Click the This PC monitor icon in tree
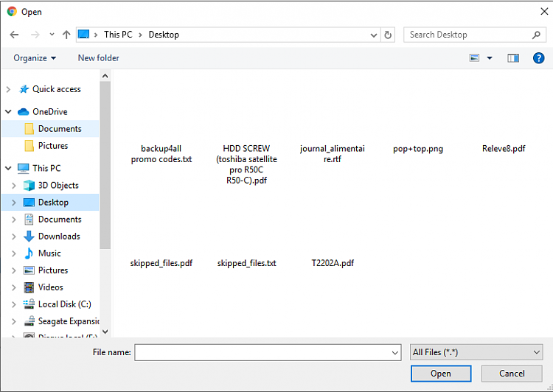 [x=24, y=169]
